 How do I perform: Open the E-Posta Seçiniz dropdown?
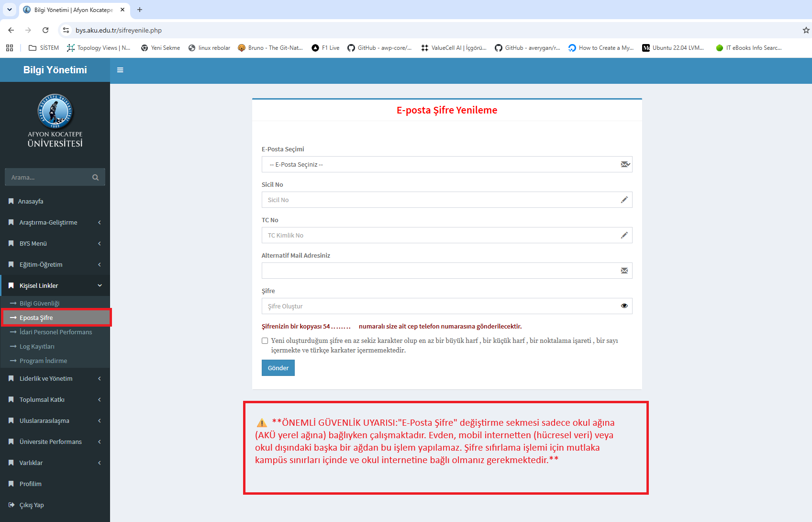point(447,164)
